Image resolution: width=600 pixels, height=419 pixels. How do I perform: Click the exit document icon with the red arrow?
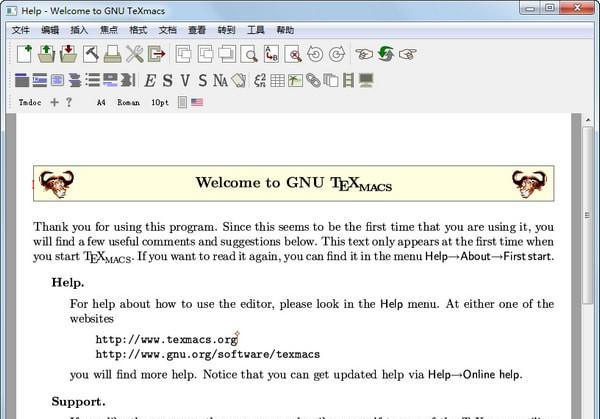click(x=157, y=54)
